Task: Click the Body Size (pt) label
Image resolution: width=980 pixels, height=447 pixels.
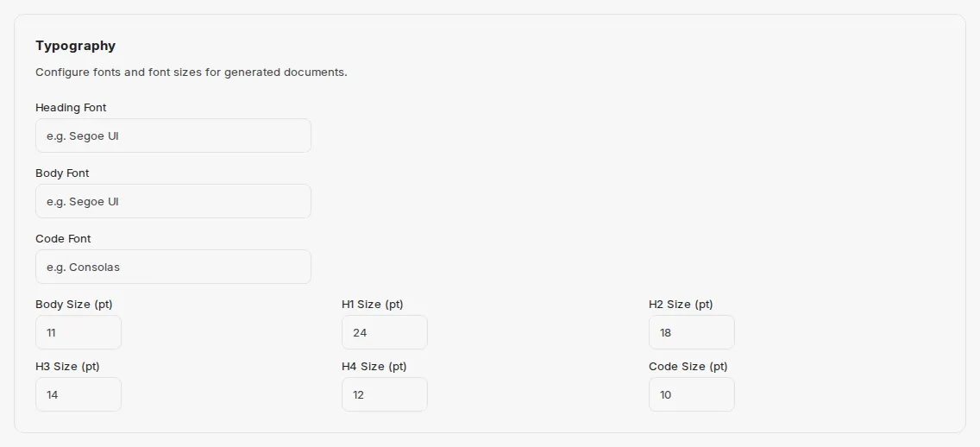Action: click(73, 305)
